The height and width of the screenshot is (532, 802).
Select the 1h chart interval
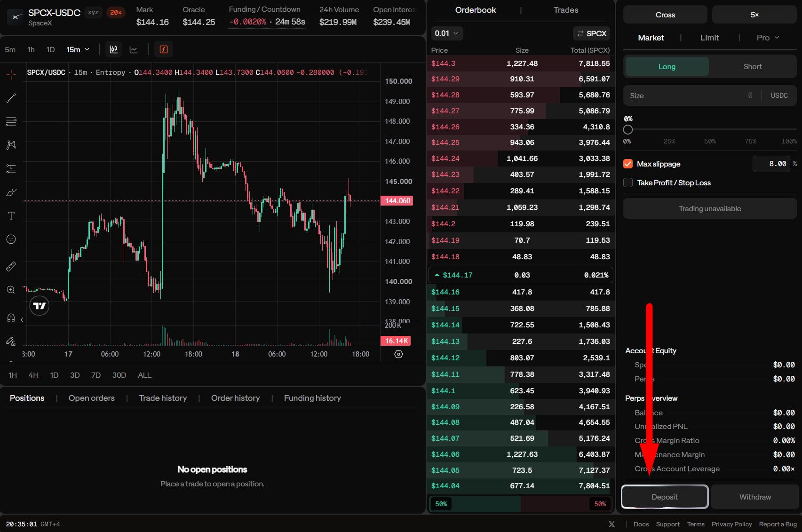(31, 49)
